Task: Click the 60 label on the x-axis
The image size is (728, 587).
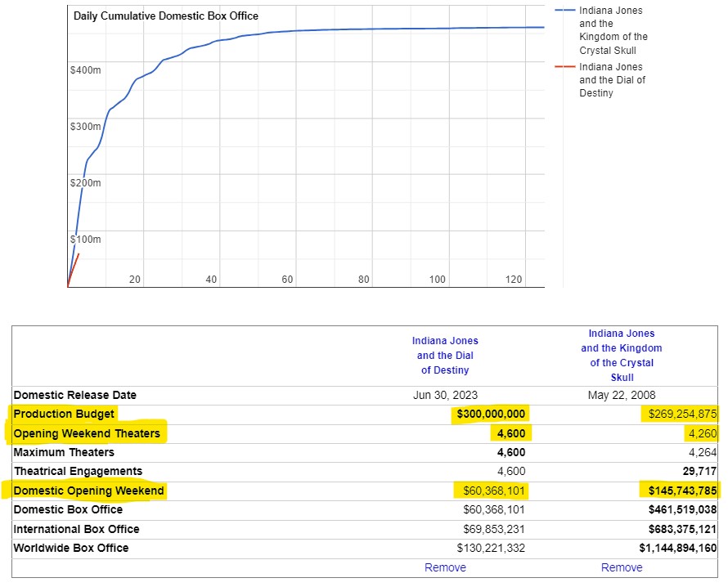Action: (287, 280)
